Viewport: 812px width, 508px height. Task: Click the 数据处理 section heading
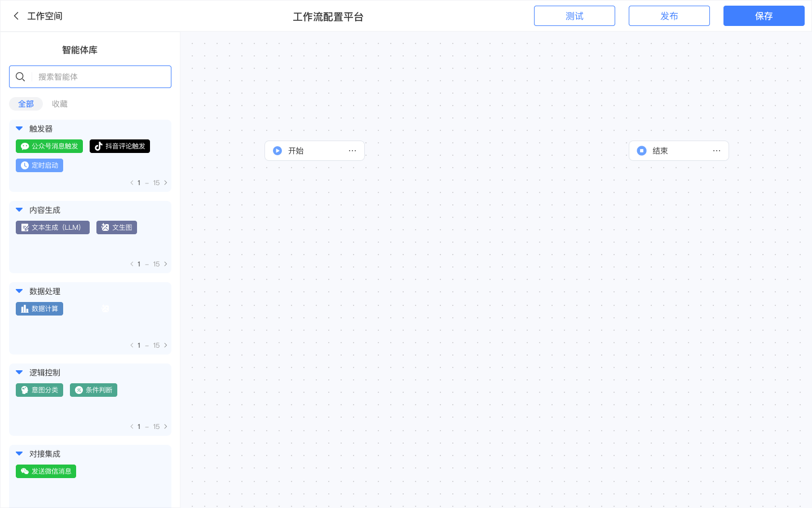(45, 291)
